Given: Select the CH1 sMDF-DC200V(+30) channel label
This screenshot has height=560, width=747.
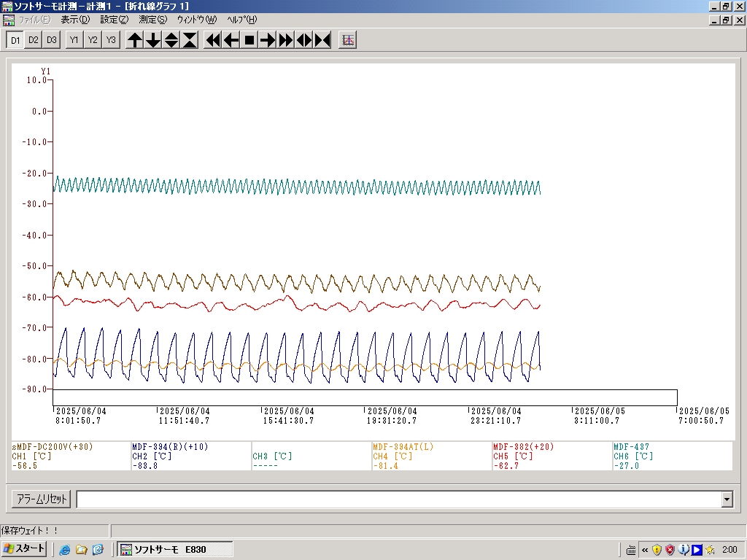Looking at the screenshot, I should (53, 447).
